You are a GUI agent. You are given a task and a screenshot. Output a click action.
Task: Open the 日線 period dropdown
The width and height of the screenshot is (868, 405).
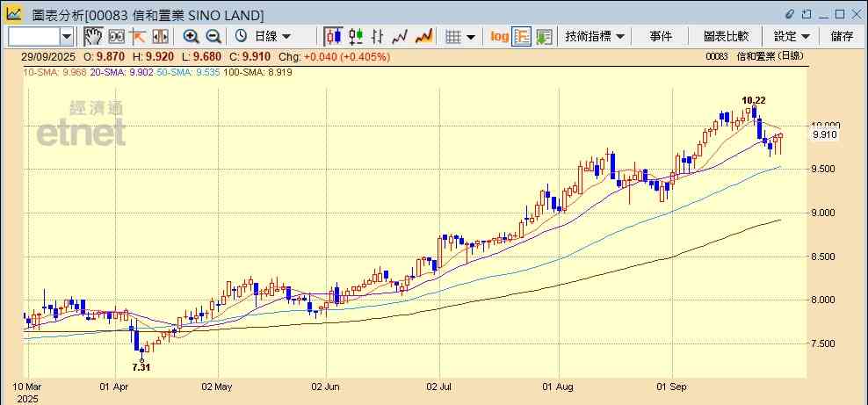pyautogui.click(x=271, y=37)
